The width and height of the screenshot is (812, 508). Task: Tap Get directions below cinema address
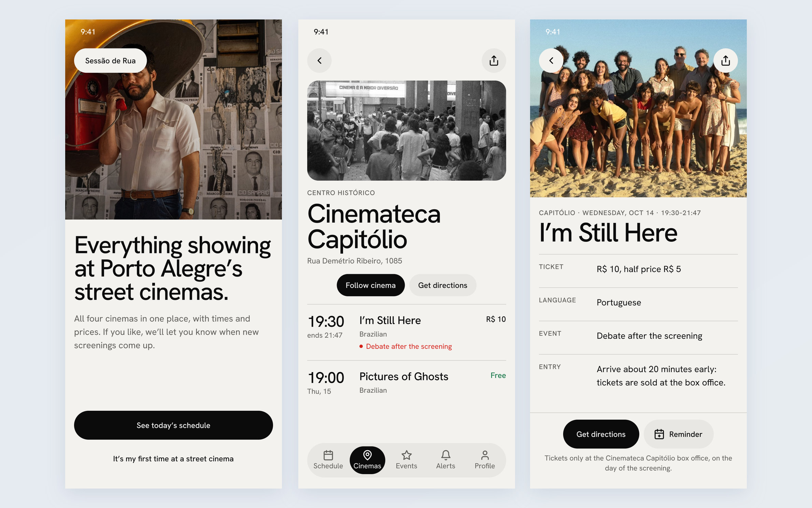point(442,285)
